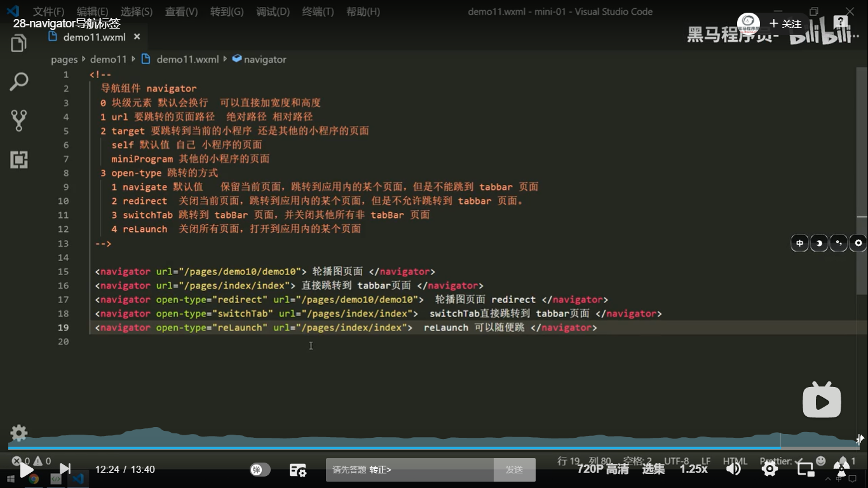Viewport: 868px width, 488px height.
Task: Click the UTF-8 encoding status item
Action: tap(676, 461)
